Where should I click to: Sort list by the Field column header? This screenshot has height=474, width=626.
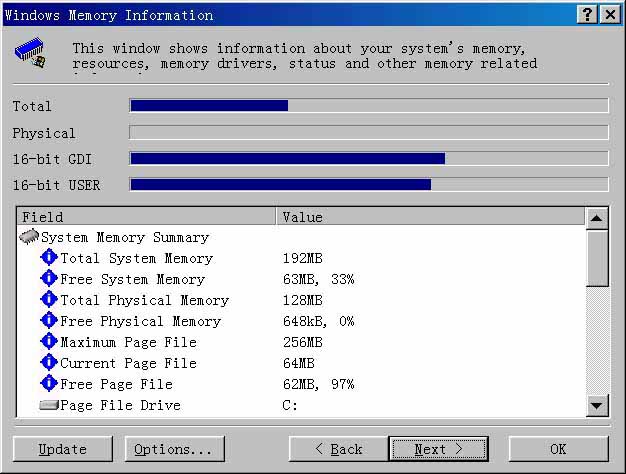[146, 217]
